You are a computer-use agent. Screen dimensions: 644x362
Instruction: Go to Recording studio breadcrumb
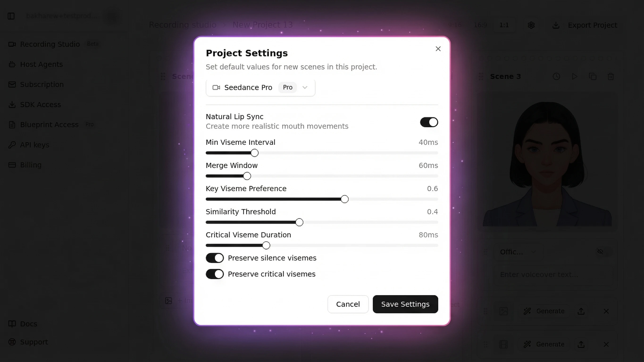(183, 25)
